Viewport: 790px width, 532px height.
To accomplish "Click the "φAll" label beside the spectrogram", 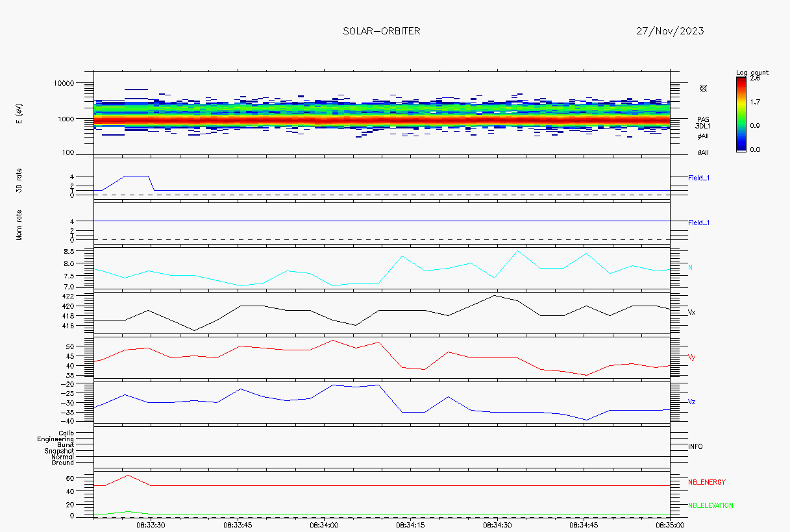I will 703,136.
